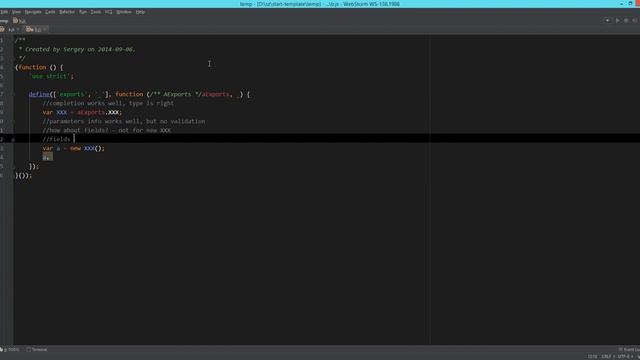Open the run configuration dropdown in toolbar

click(607, 20)
